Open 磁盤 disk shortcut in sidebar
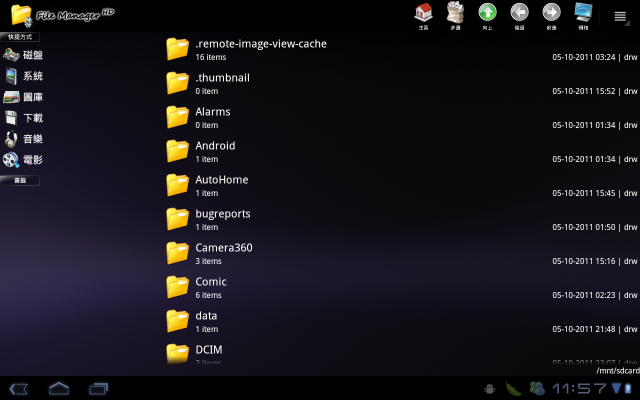640x400 pixels. click(23, 55)
